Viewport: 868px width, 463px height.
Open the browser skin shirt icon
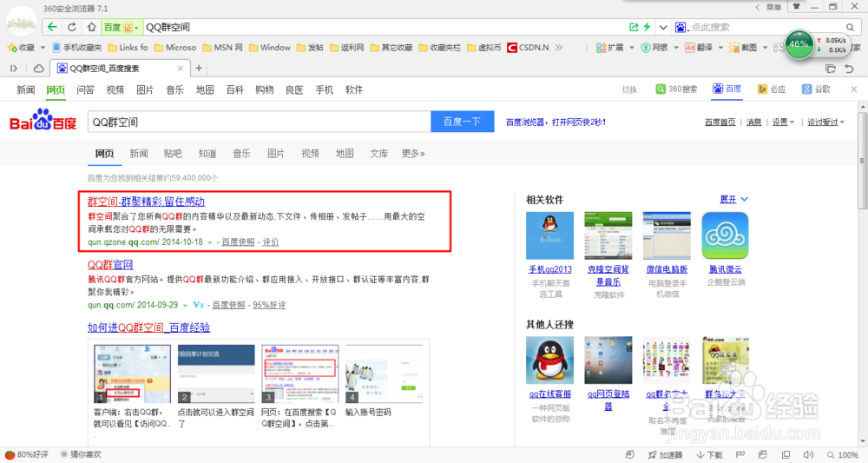(797, 7)
